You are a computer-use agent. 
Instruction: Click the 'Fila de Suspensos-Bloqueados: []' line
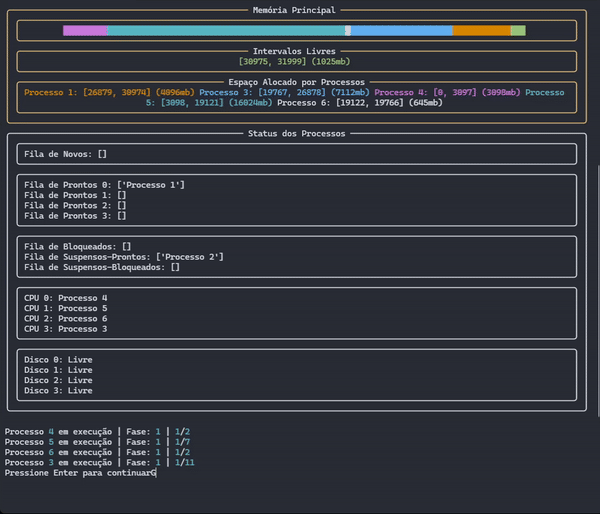pos(102,268)
